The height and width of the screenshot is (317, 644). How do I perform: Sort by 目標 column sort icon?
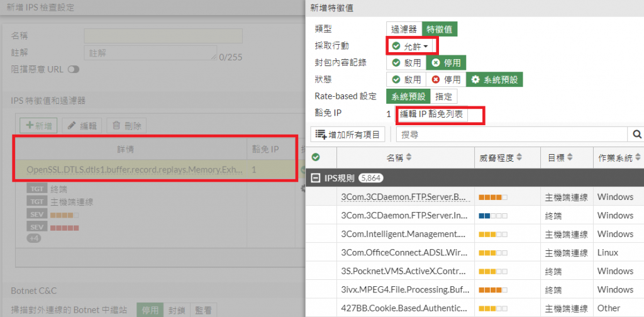pyautogui.click(x=569, y=157)
